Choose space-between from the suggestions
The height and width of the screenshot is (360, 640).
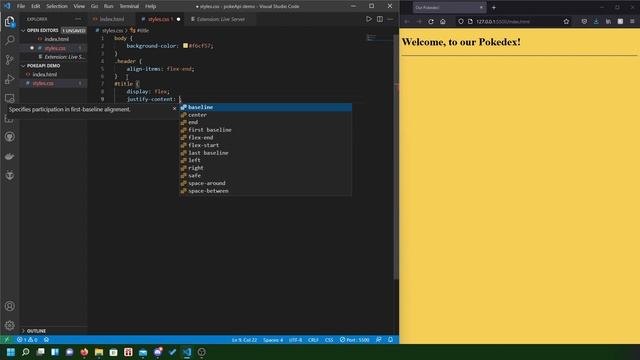point(265,191)
